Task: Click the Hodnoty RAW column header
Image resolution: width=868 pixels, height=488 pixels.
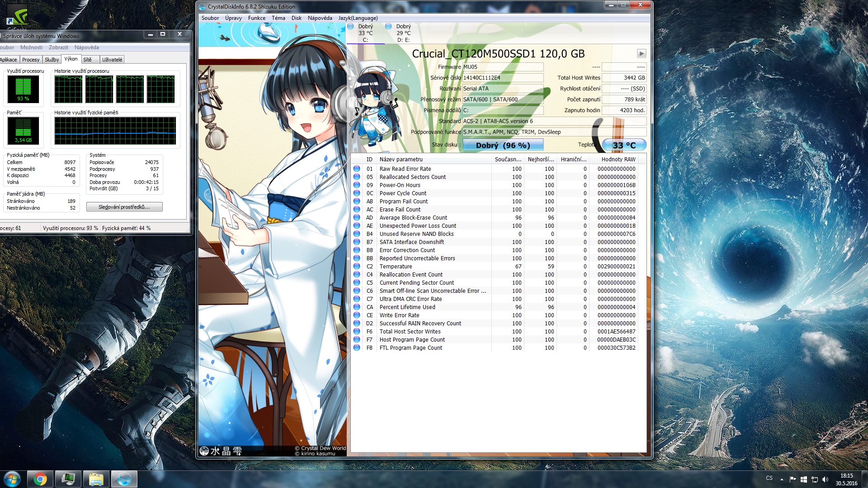Action: point(618,160)
